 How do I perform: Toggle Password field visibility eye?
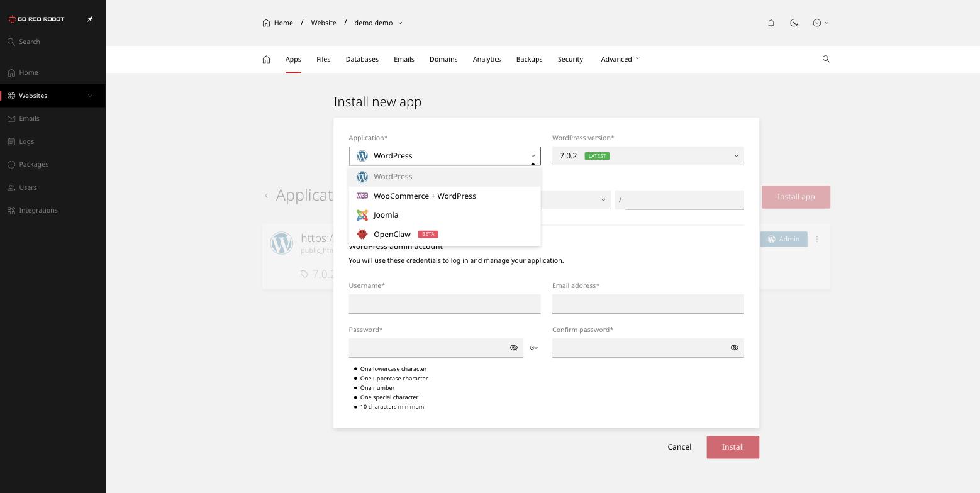coord(514,348)
